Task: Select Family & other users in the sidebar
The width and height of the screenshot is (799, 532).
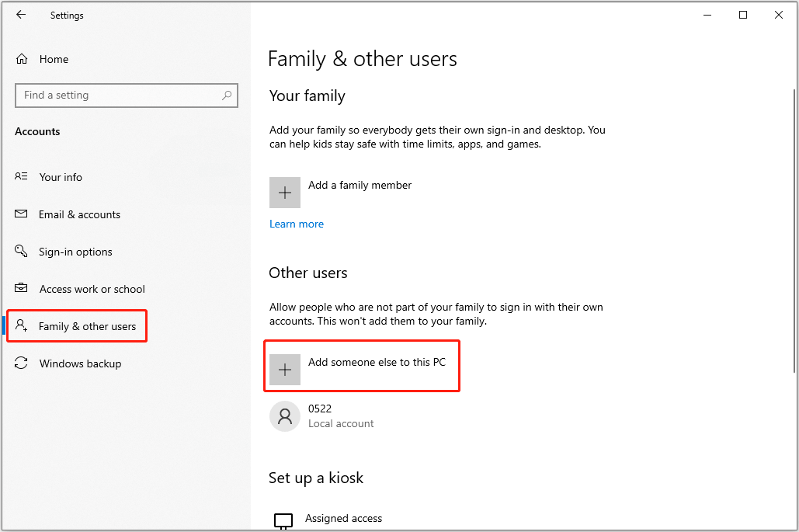Action: coord(88,325)
